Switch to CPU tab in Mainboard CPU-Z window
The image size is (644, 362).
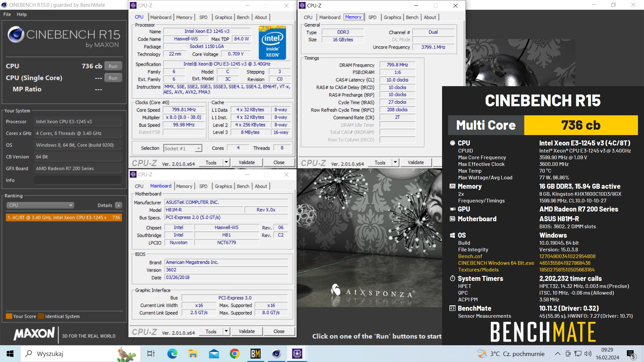[x=139, y=186]
